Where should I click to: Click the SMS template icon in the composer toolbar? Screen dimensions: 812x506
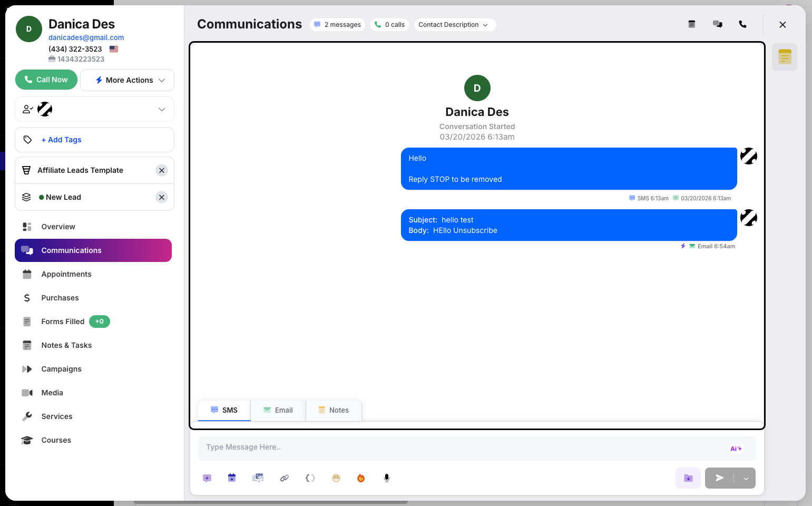207,478
